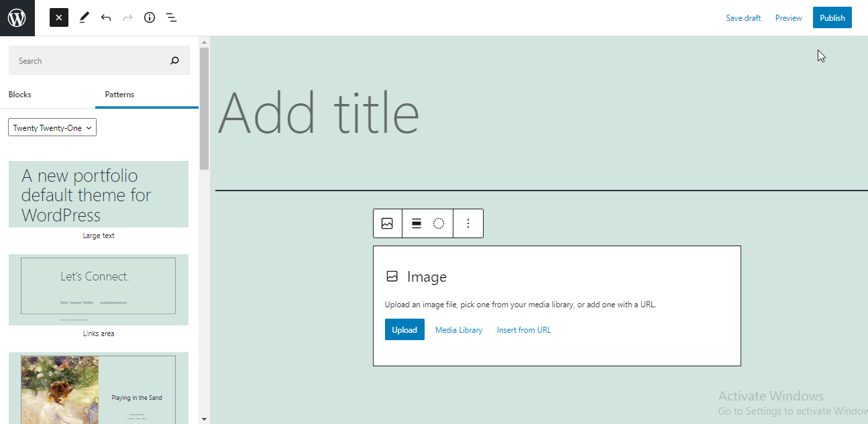The width and height of the screenshot is (868, 424).
Task: Open block options three-dot menu
Action: (x=468, y=223)
